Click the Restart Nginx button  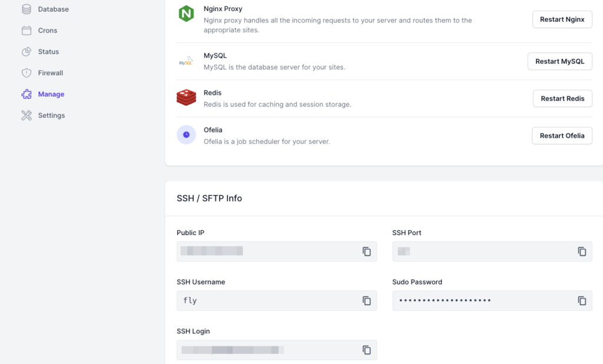point(562,19)
